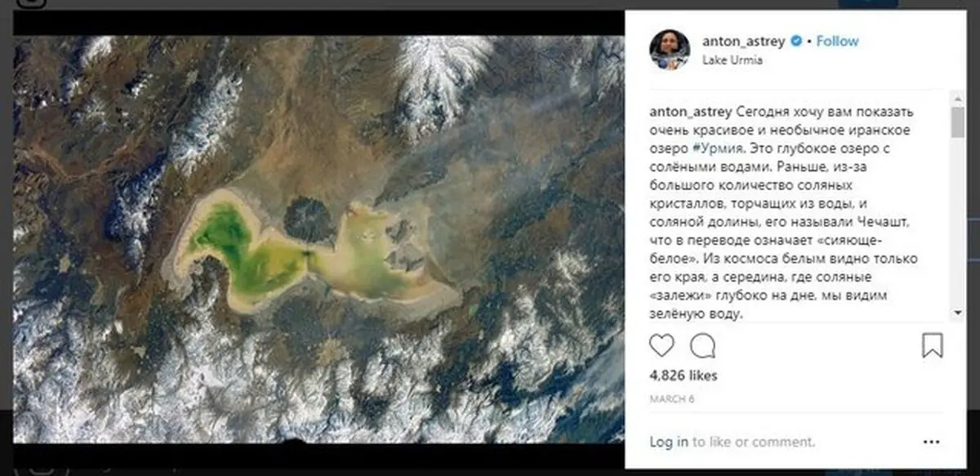Viewport: 980px width, 476px height.
Task: Click the caption scrollbar thumb
Action: (957, 122)
